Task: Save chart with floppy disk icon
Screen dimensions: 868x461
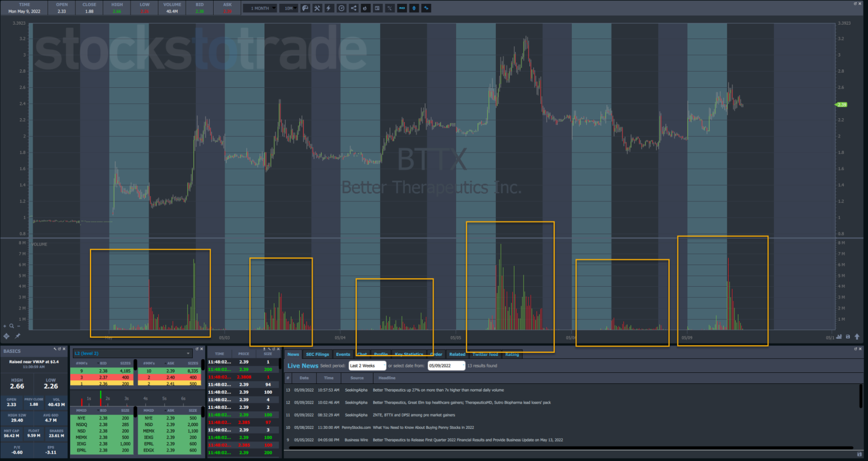Action: 848,337
